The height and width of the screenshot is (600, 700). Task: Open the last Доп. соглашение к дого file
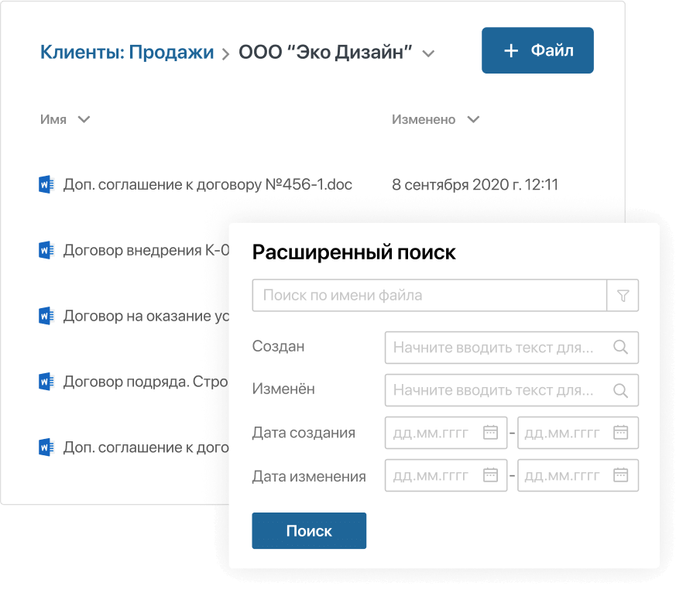pos(146,447)
